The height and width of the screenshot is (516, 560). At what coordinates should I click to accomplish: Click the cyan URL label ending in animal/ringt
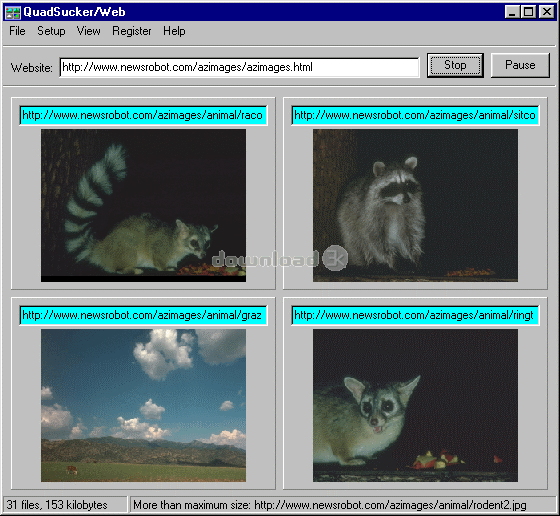pyautogui.click(x=415, y=315)
